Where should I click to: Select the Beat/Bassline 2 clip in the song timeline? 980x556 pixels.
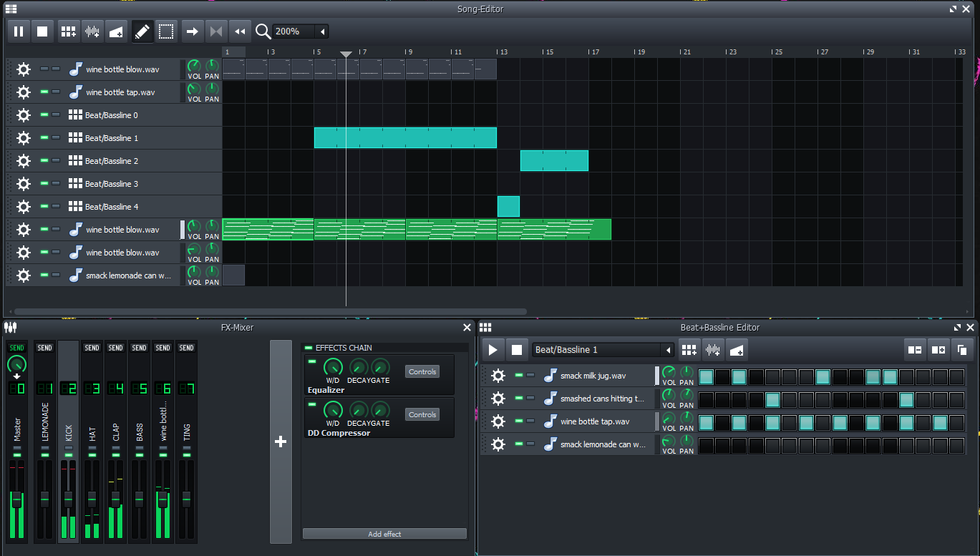[x=554, y=161]
